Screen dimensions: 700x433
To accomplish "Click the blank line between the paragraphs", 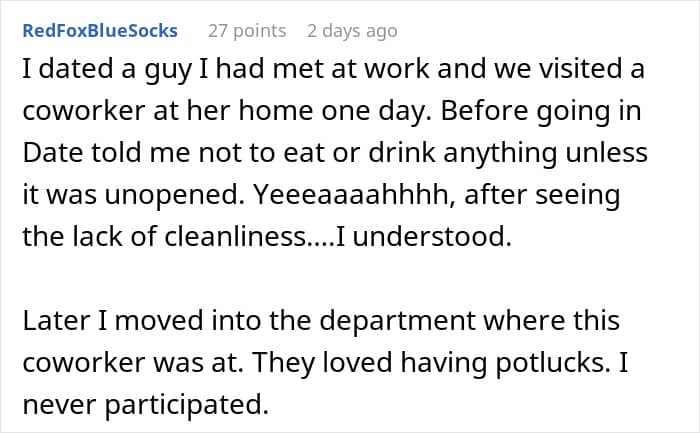I will tap(335, 279).
